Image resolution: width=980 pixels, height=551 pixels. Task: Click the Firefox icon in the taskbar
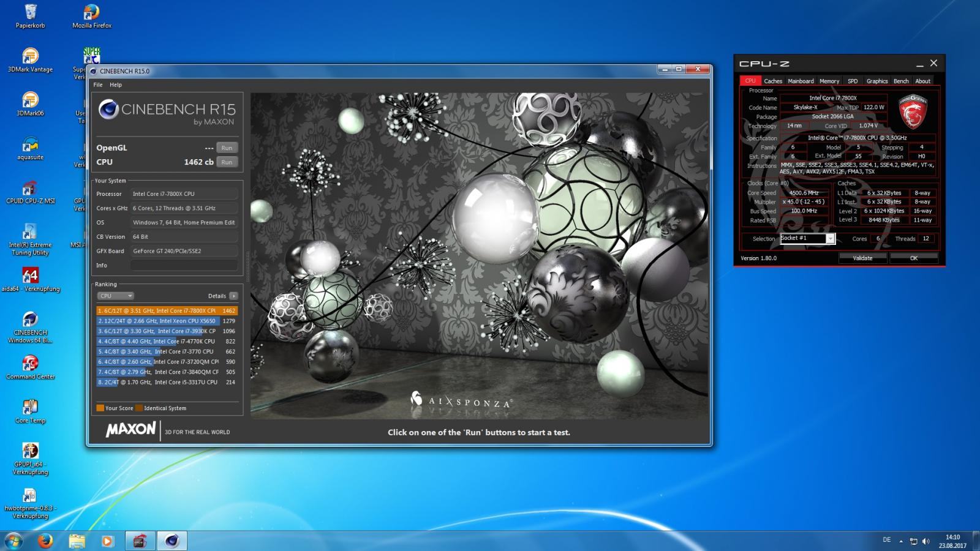point(45,541)
